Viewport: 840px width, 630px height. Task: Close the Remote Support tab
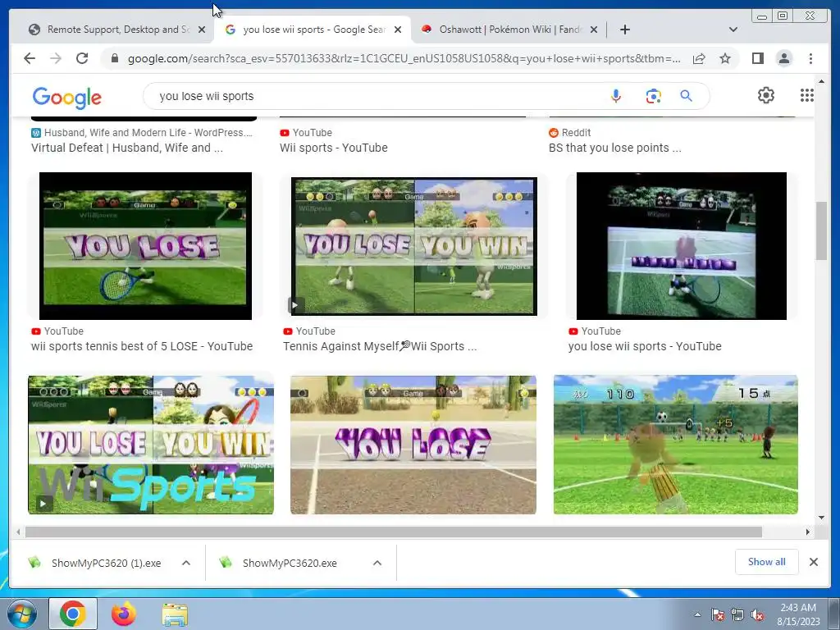click(x=202, y=30)
